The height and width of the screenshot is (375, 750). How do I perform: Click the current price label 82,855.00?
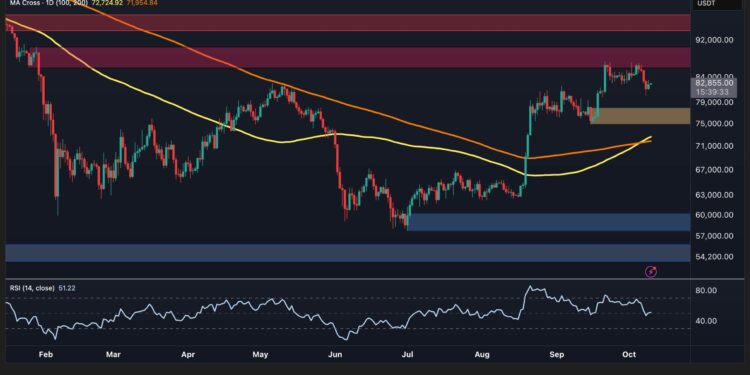713,83
